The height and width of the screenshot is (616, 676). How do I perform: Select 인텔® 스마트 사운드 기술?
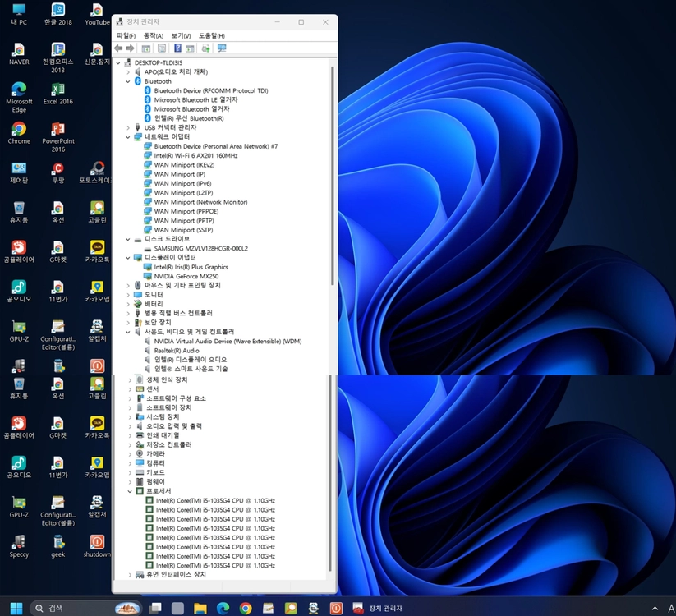click(x=191, y=369)
